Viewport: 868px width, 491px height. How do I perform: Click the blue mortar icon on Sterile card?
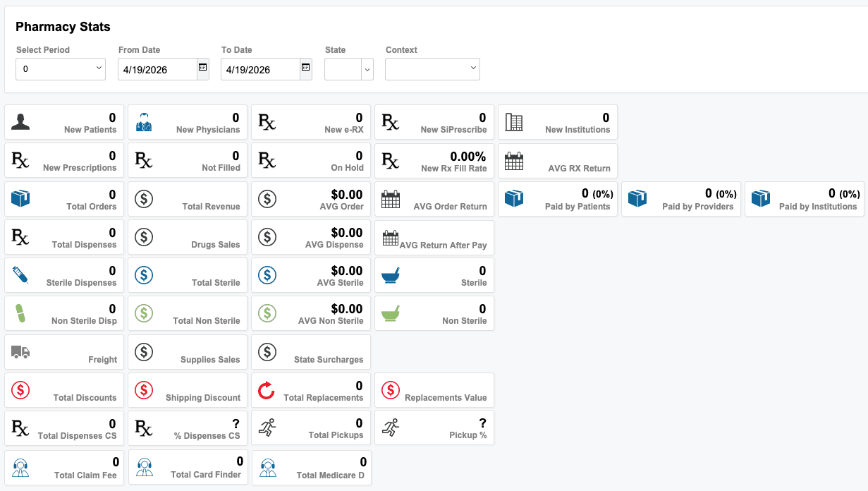391,274
